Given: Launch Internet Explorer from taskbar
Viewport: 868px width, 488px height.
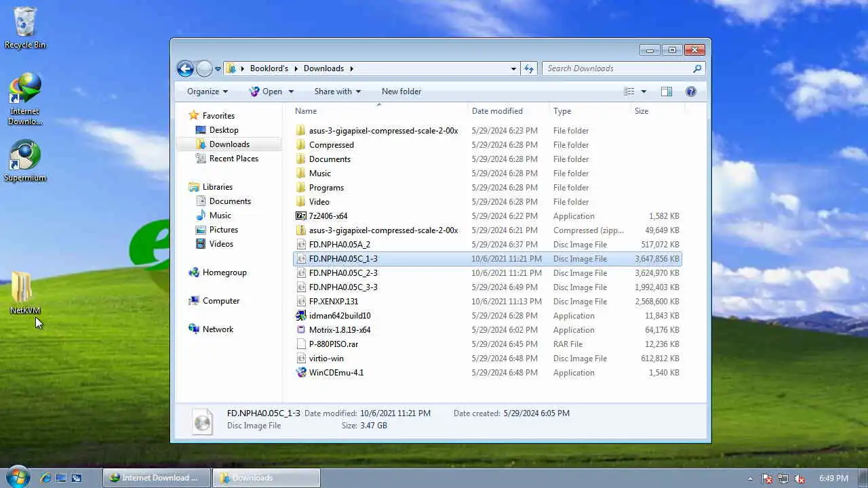Looking at the screenshot, I should 45,478.
